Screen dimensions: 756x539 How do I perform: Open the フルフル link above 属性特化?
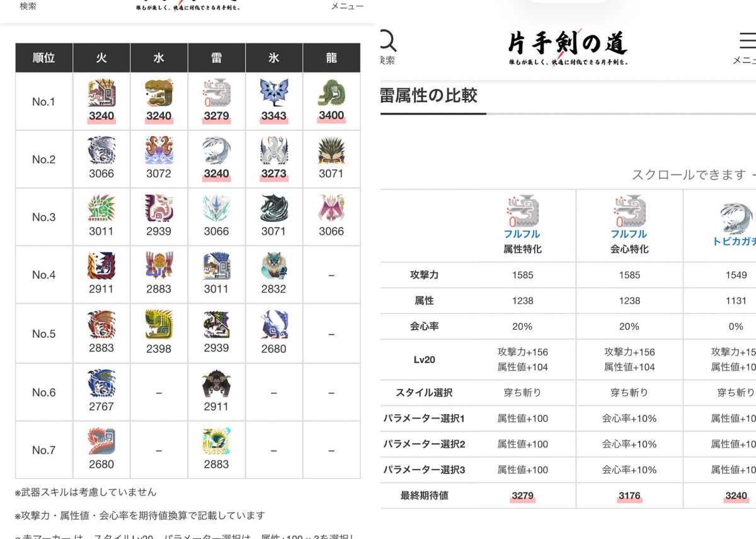click(522, 235)
